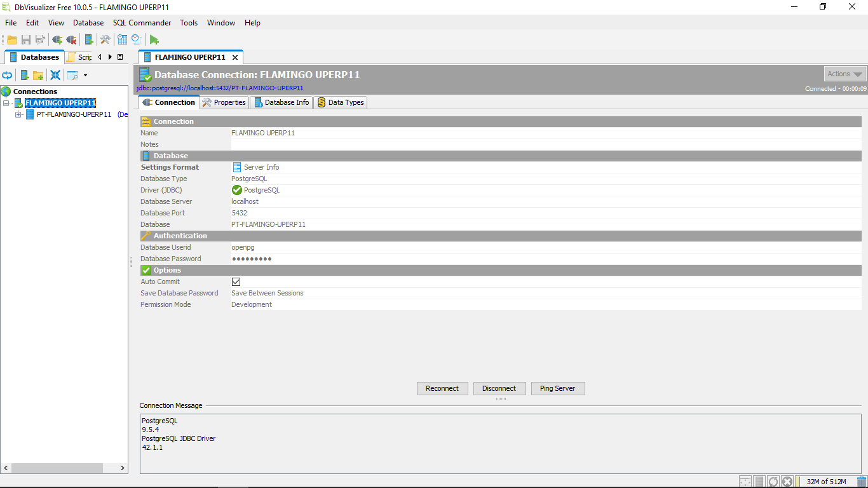Click right arrow to scroll panel tabs

click(110, 57)
